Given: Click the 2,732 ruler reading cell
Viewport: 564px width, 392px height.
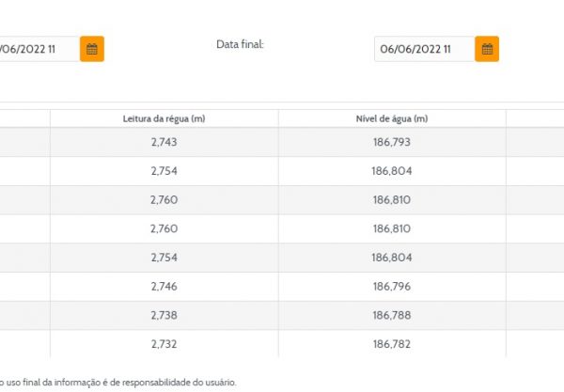Looking at the screenshot, I should click(164, 344).
